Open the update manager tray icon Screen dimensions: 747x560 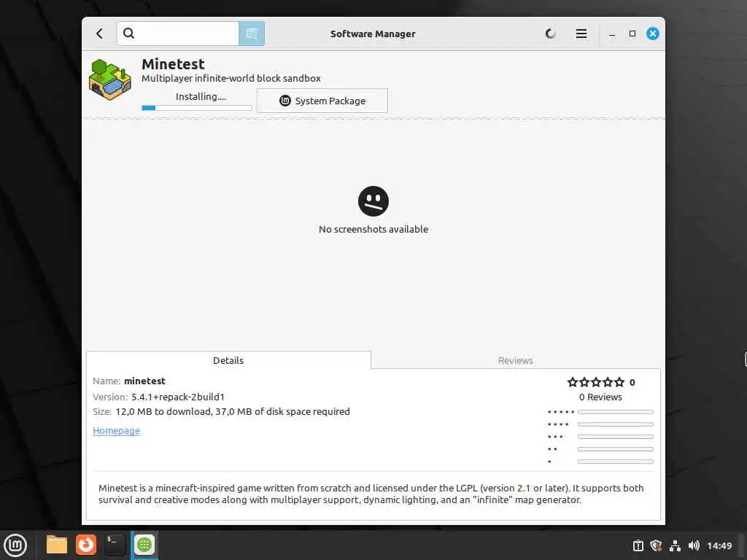(638, 545)
